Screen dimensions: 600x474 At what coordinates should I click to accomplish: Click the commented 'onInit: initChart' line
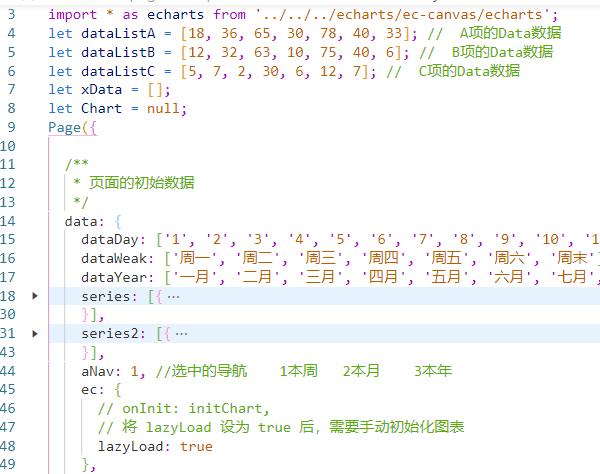184,409
